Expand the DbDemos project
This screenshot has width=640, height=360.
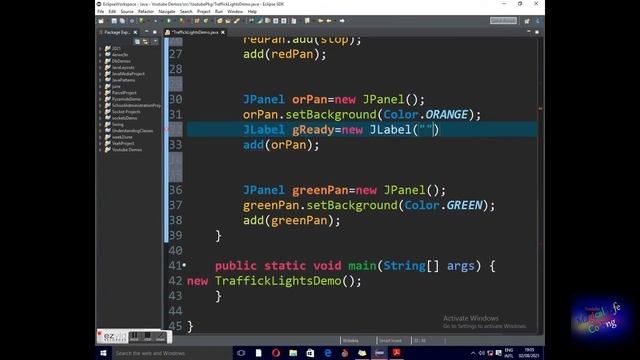pyautogui.click(x=100, y=61)
